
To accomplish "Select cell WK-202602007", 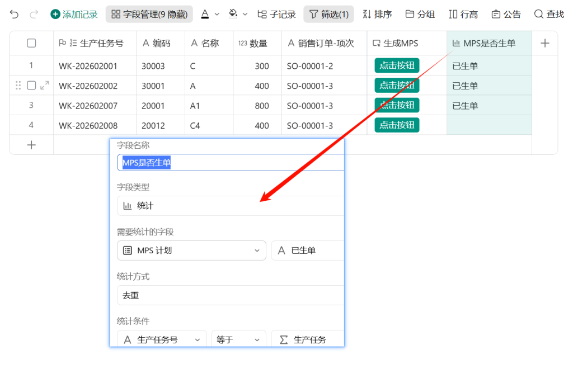I will 95,106.
